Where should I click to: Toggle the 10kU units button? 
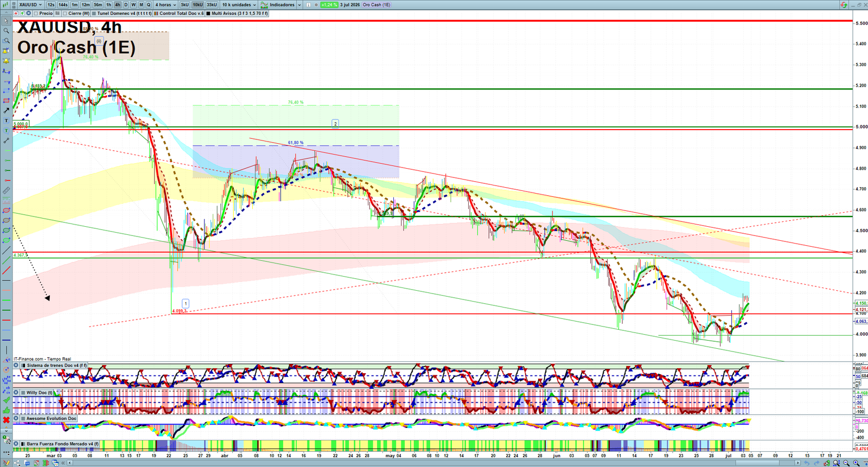[197, 4]
